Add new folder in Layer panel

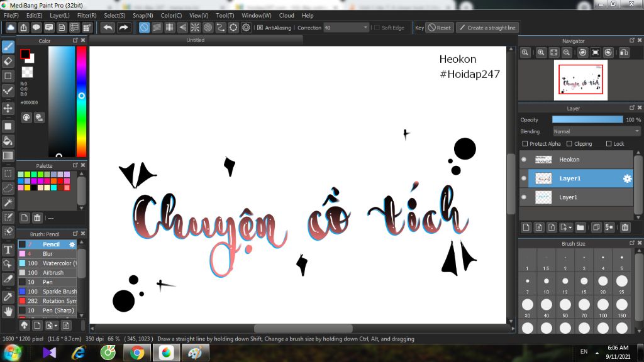pos(580,228)
